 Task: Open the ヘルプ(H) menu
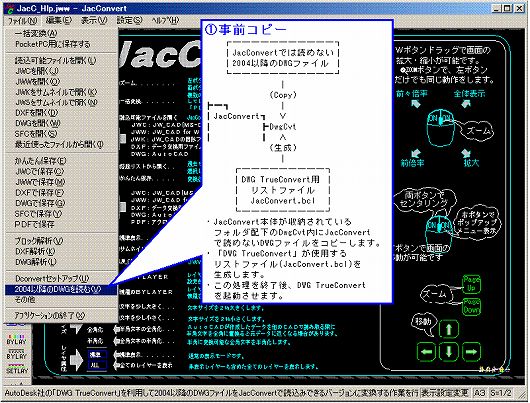(x=165, y=21)
